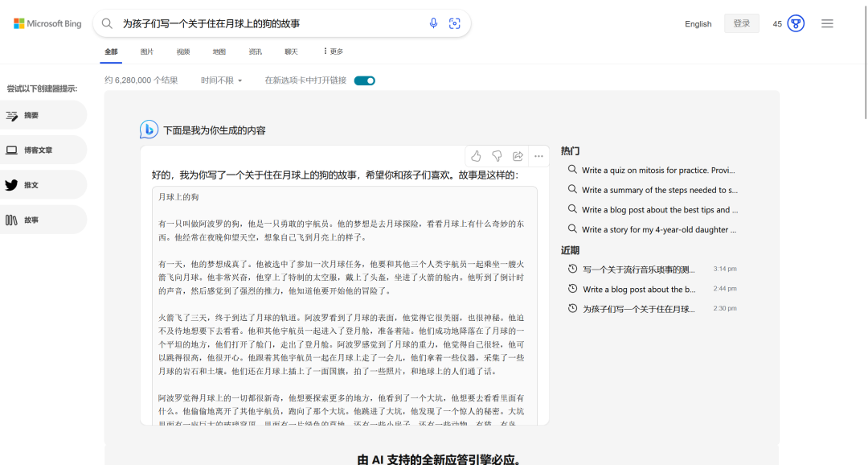Expand the 时间不限 time filter dropdown
This screenshot has height=465, width=868.
[221, 80]
